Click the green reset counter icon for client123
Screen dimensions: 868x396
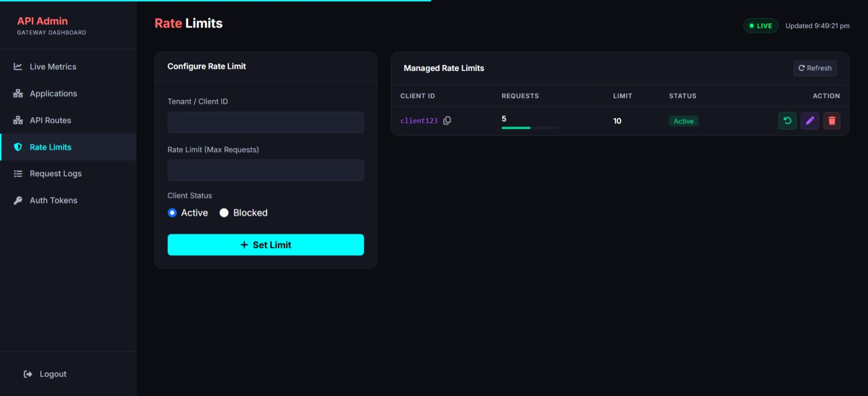coord(787,121)
